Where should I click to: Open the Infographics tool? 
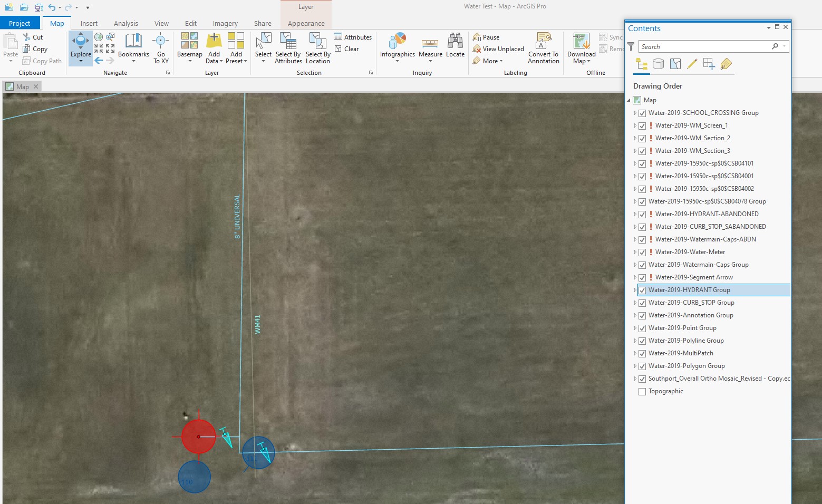point(397,42)
